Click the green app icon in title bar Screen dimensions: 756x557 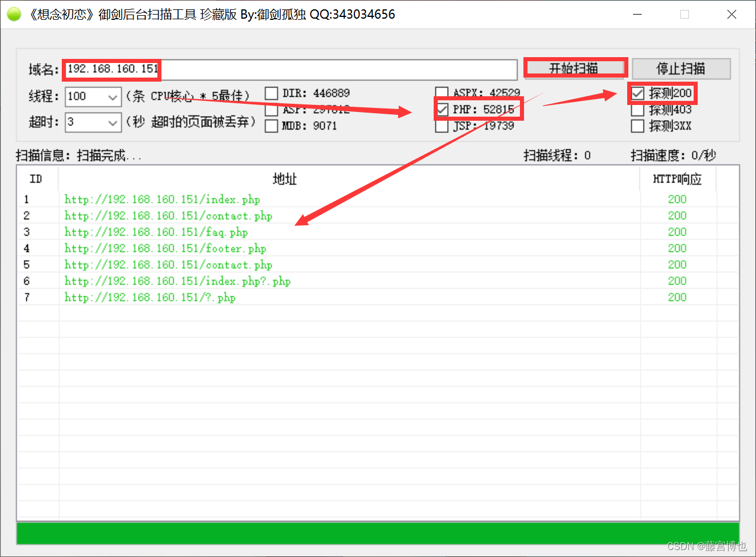pyautogui.click(x=14, y=14)
